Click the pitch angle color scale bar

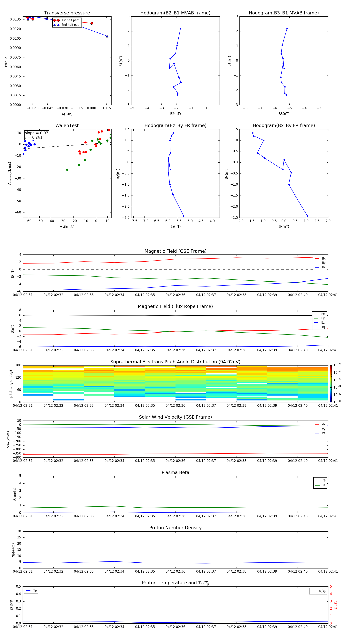coord(331,384)
